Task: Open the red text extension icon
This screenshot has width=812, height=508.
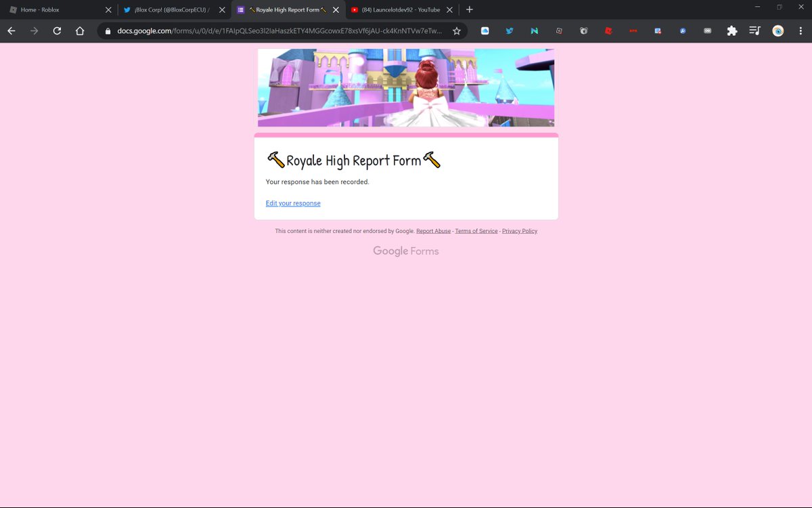Action: point(633,31)
